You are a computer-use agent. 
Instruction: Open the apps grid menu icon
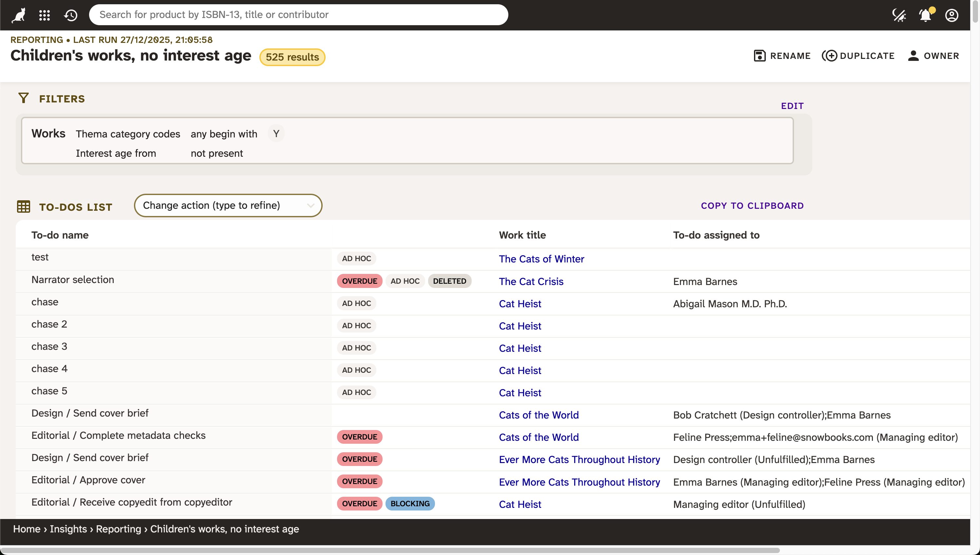pos(45,15)
